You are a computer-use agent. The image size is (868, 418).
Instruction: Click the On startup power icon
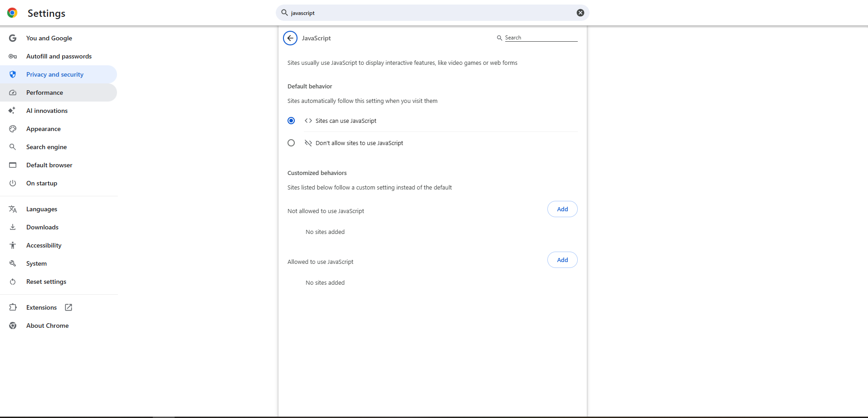tap(13, 183)
